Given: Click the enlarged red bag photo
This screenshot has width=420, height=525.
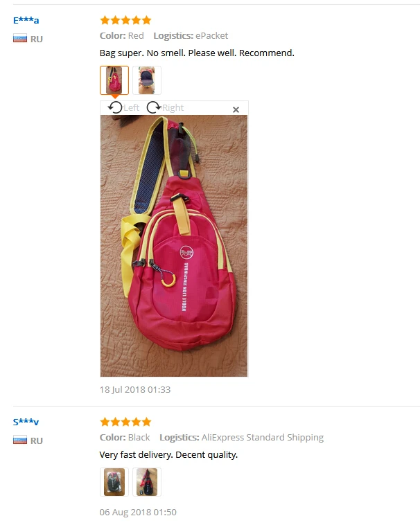Looking at the screenshot, I should (x=174, y=246).
